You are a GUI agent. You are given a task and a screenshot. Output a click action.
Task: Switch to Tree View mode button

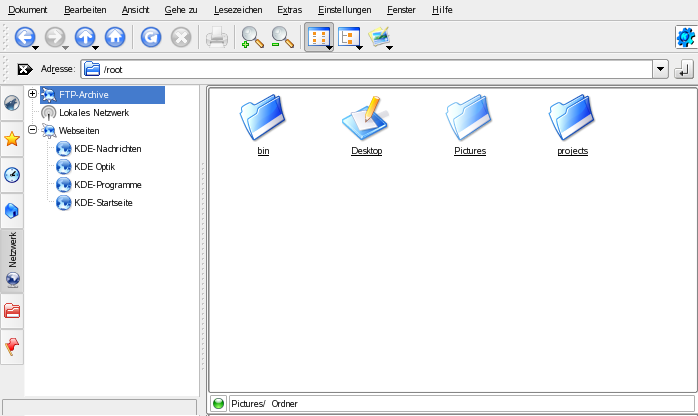click(x=349, y=38)
